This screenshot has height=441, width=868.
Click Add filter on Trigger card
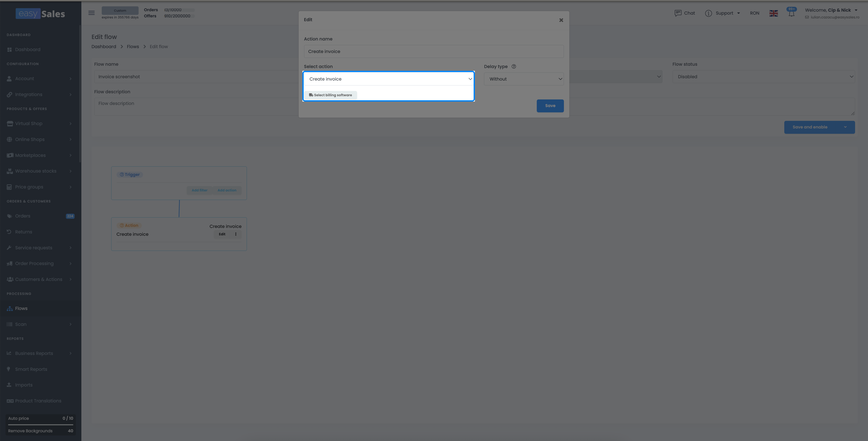(x=199, y=190)
